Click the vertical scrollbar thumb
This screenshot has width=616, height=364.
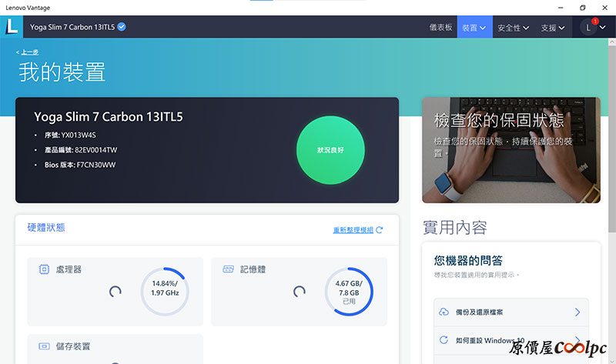tap(612, 138)
